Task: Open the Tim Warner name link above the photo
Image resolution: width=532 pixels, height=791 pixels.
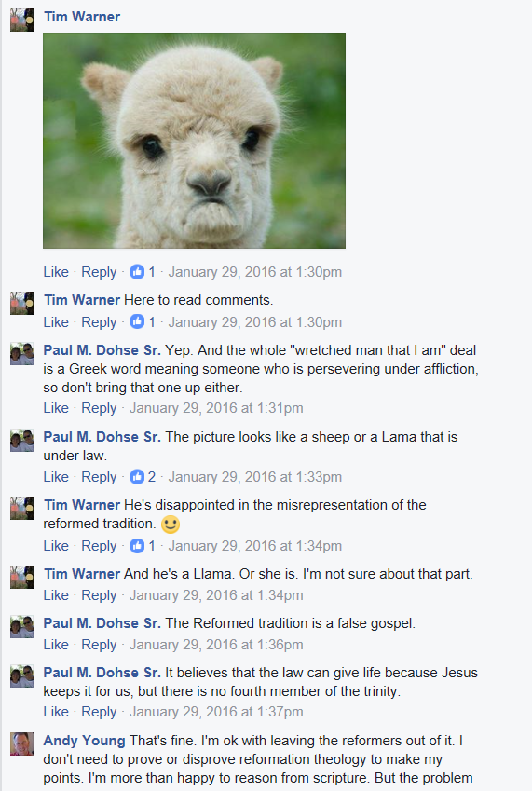Action: click(82, 17)
